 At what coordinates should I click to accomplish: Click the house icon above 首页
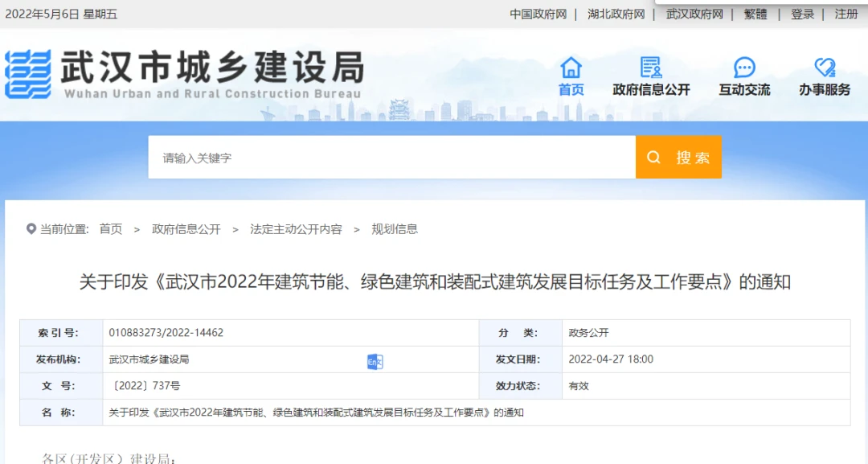[571, 68]
